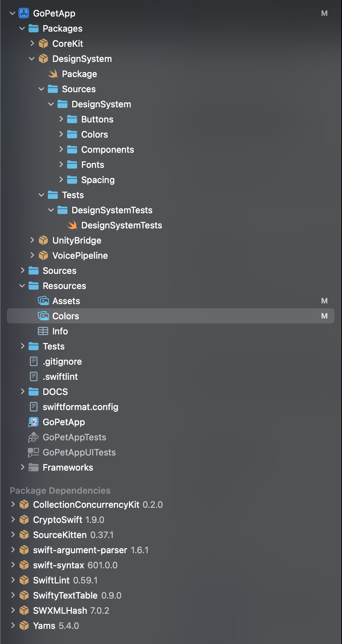The image size is (342, 644).
Task: Select swiftformat.config file
Action: (x=81, y=407)
